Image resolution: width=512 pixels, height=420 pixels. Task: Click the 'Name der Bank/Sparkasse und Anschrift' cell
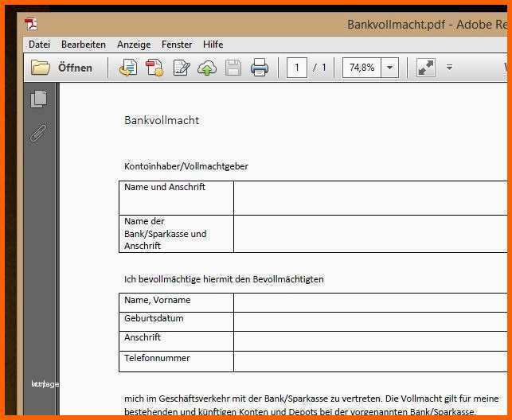tap(176, 234)
